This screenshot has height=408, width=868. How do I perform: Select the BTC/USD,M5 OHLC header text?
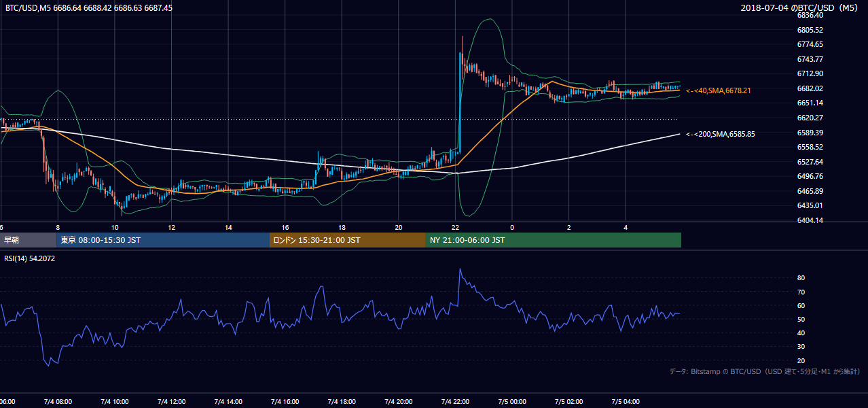click(x=89, y=8)
